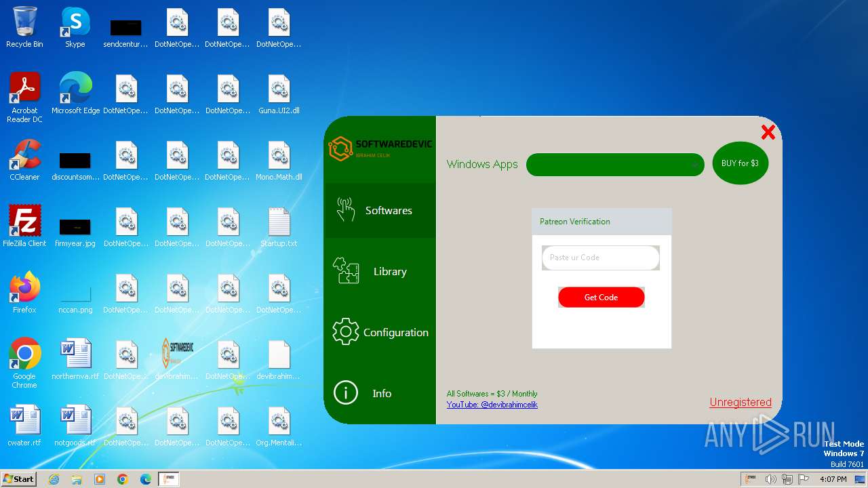Select the Guna.UI2.dll file icon
868x488 pixels.
point(279,94)
